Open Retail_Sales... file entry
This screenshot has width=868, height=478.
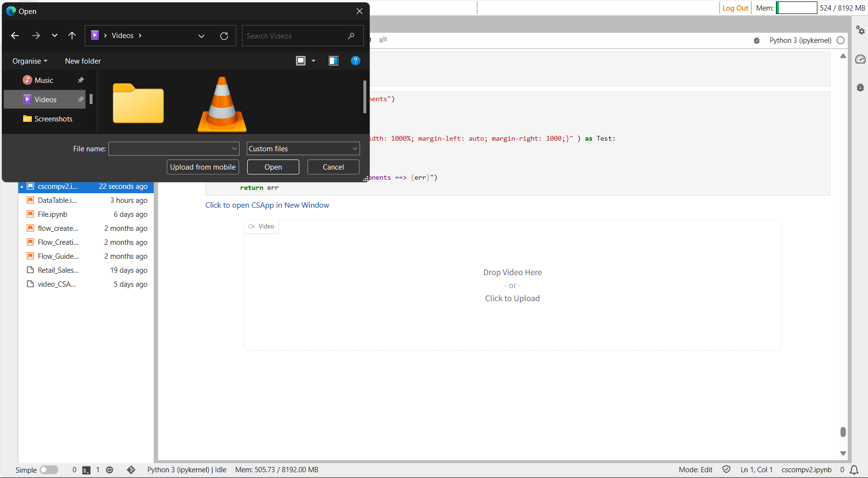[86, 270]
